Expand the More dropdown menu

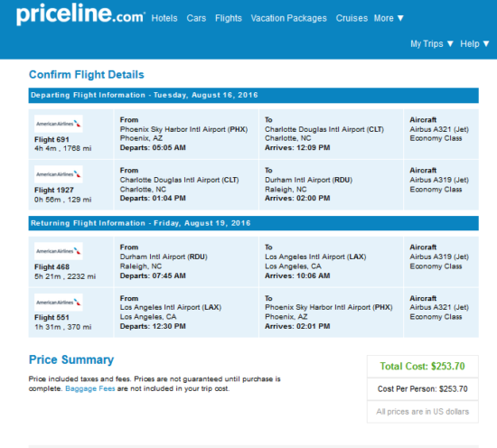pyautogui.click(x=389, y=18)
